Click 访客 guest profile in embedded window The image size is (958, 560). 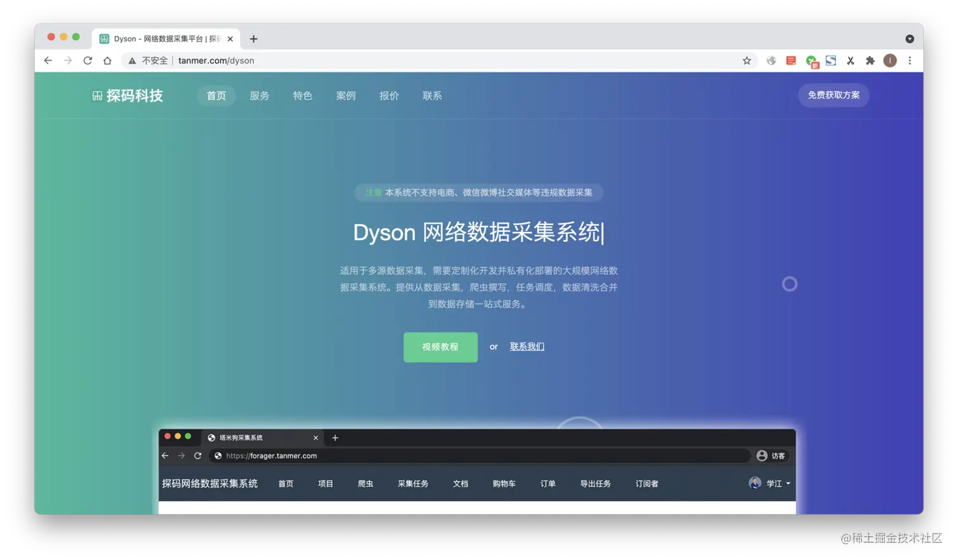[x=771, y=455]
